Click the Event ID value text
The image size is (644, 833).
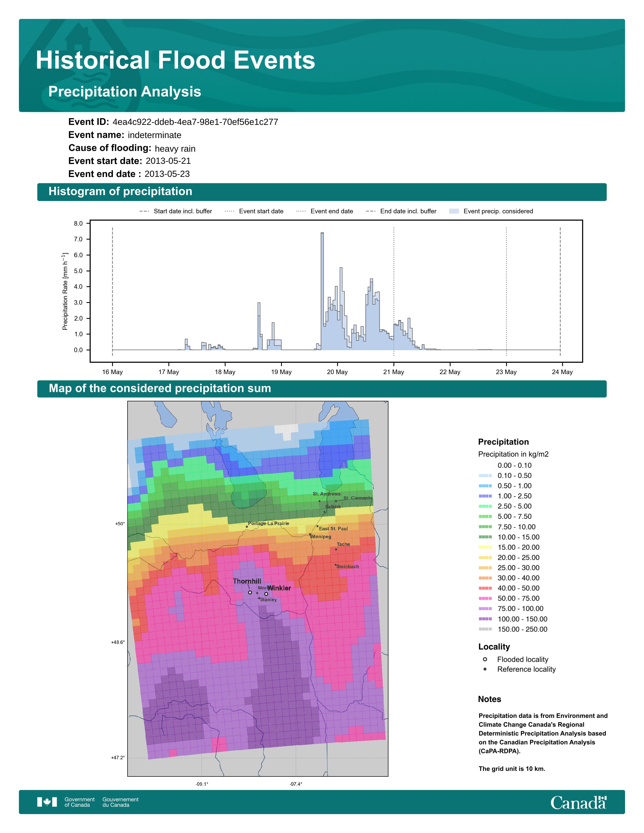click(x=195, y=122)
